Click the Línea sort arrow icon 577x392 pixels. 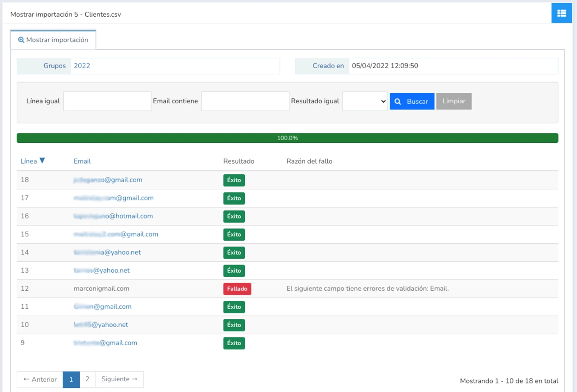point(42,160)
